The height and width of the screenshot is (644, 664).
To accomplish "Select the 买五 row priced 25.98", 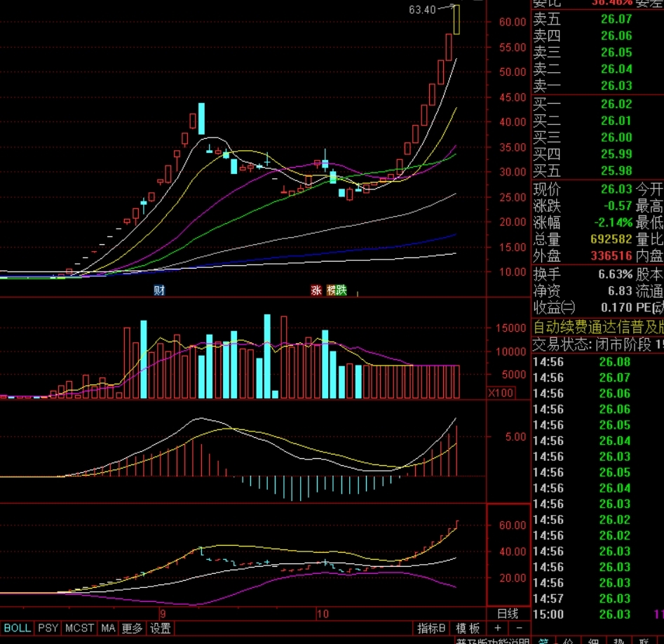I will pos(597,170).
